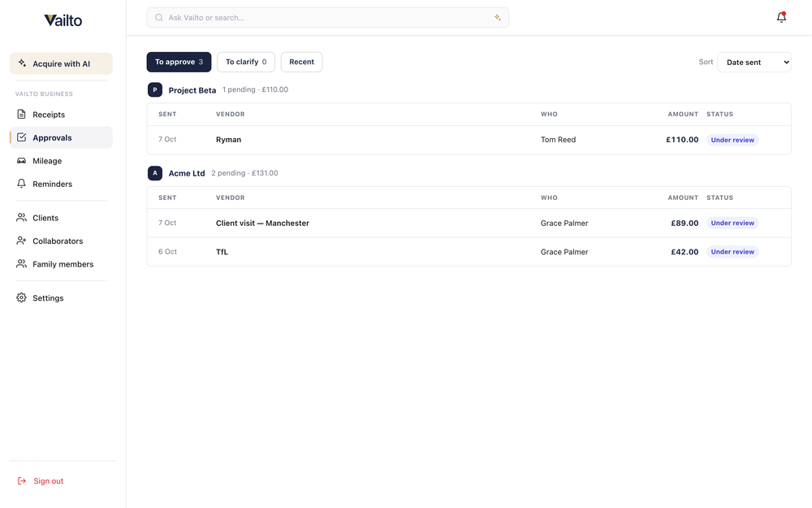Go to Mileage page
The width and height of the screenshot is (812, 508).
[x=61, y=161]
